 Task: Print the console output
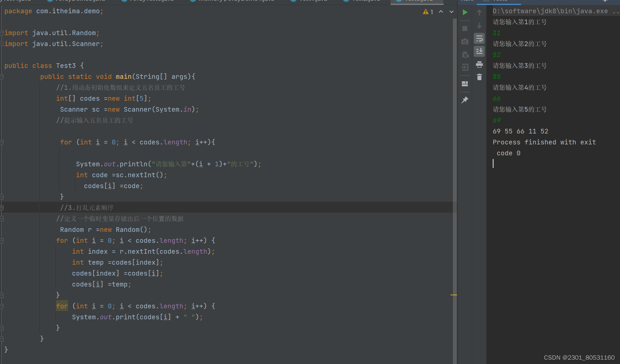click(479, 64)
